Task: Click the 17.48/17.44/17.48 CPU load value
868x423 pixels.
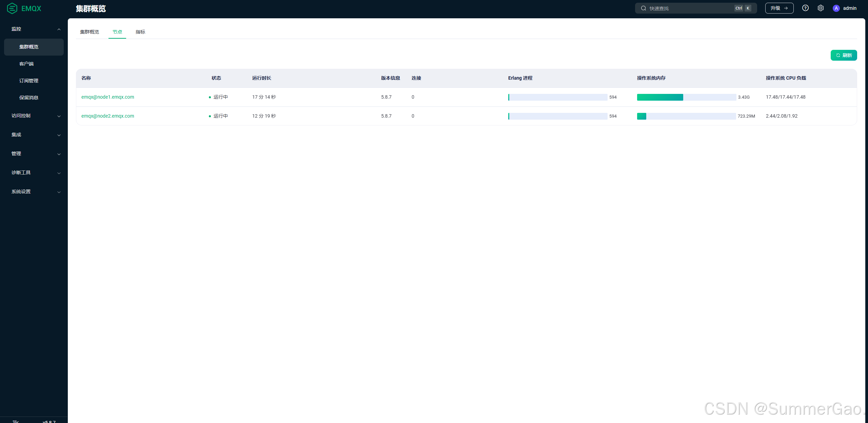Action: [786, 97]
